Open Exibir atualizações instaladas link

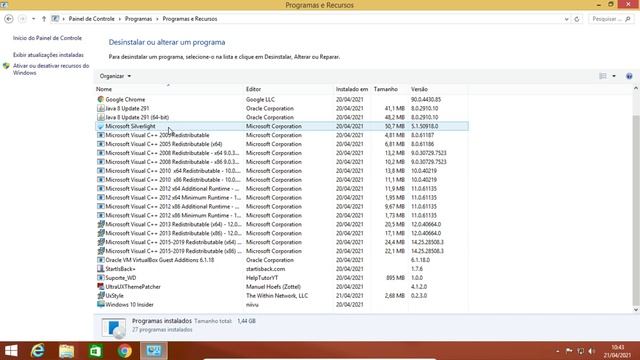48,55
